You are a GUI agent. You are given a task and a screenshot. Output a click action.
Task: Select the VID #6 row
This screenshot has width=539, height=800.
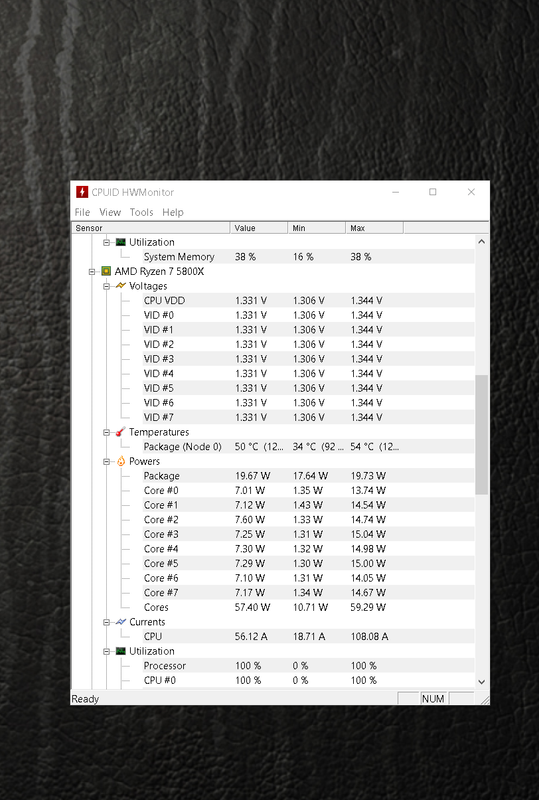(x=308, y=403)
